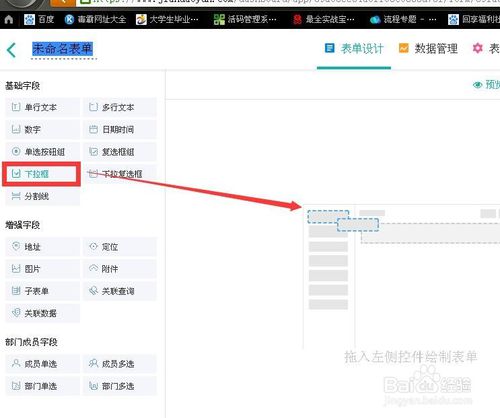This screenshot has width=500, height=418.
Task: Open the 百度 bookmark in browser bar
Action: tap(39, 20)
